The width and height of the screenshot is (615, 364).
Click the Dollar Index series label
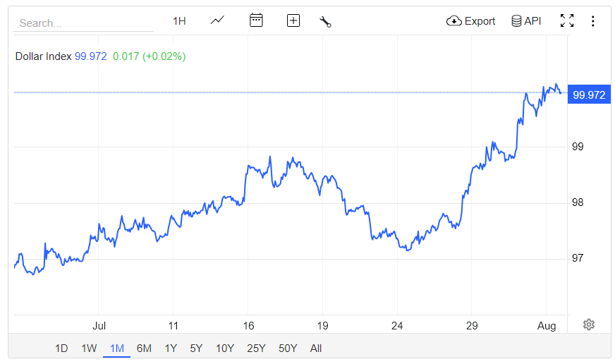[x=43, y=56]
